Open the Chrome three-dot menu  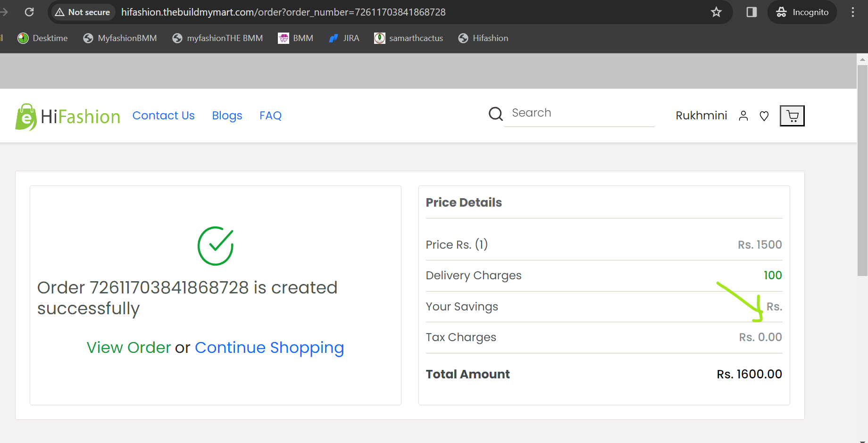coord(853,12)
